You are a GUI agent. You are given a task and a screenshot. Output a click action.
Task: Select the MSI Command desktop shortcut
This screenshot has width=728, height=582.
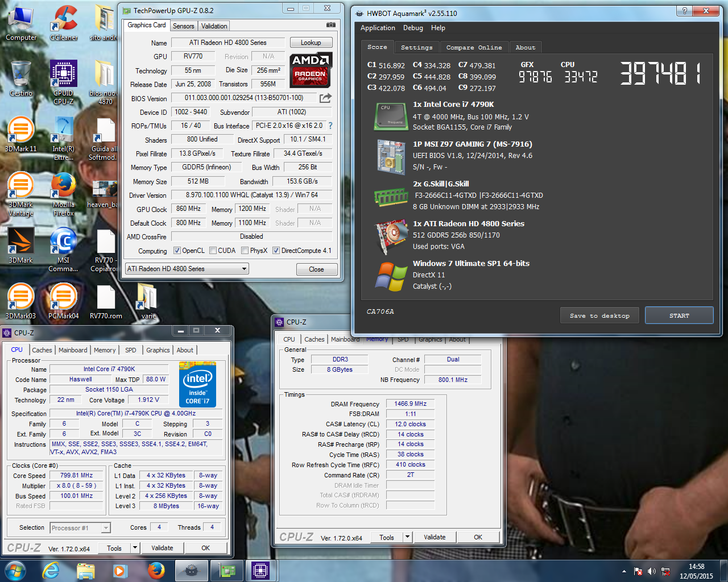point(64,250)
